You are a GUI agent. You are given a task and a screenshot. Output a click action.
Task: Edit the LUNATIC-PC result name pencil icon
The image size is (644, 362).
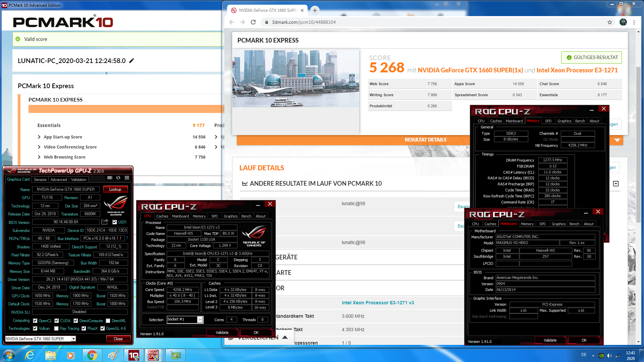point(132,61)
